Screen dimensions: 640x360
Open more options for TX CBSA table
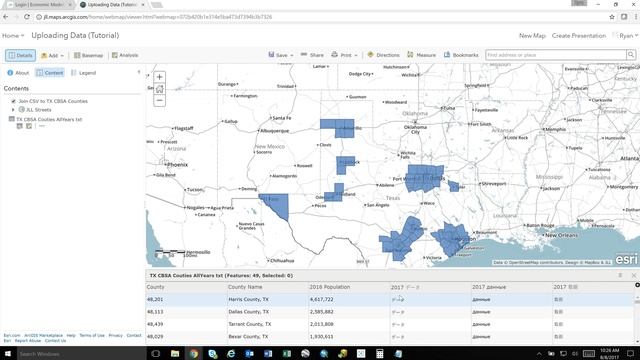click(42, 126)
